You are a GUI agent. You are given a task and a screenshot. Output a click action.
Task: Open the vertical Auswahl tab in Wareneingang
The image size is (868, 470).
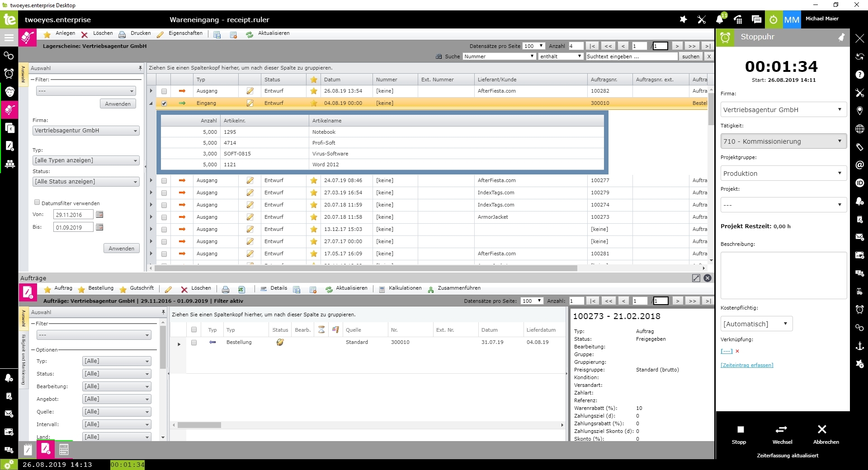pyautogui.click(x=24, y=74)
